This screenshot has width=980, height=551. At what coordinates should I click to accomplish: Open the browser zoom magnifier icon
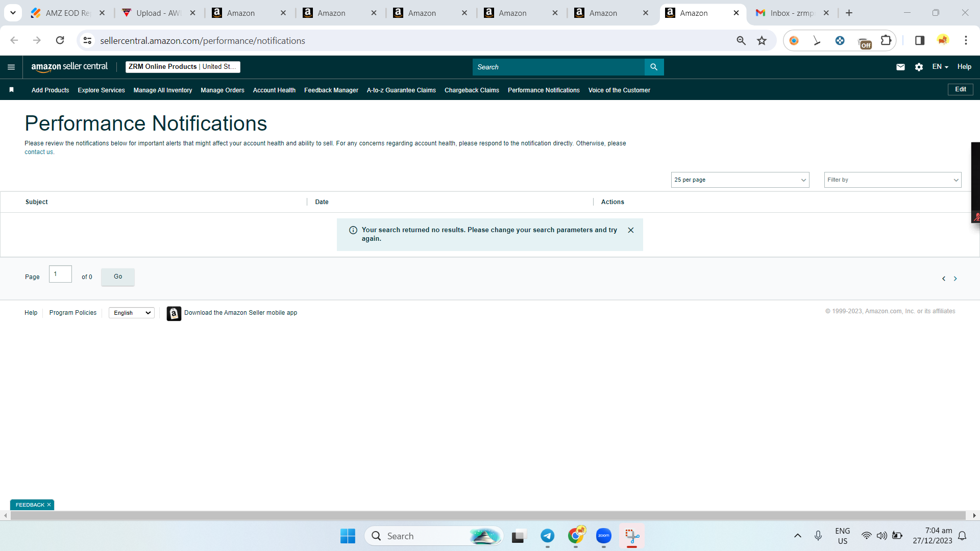[x=741, y=40]
